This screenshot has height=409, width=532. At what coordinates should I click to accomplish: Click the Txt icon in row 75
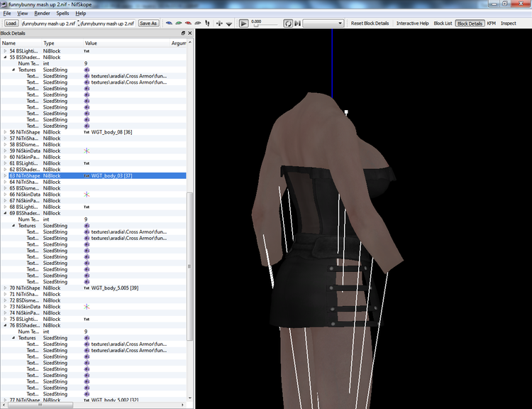pos(87,319)
